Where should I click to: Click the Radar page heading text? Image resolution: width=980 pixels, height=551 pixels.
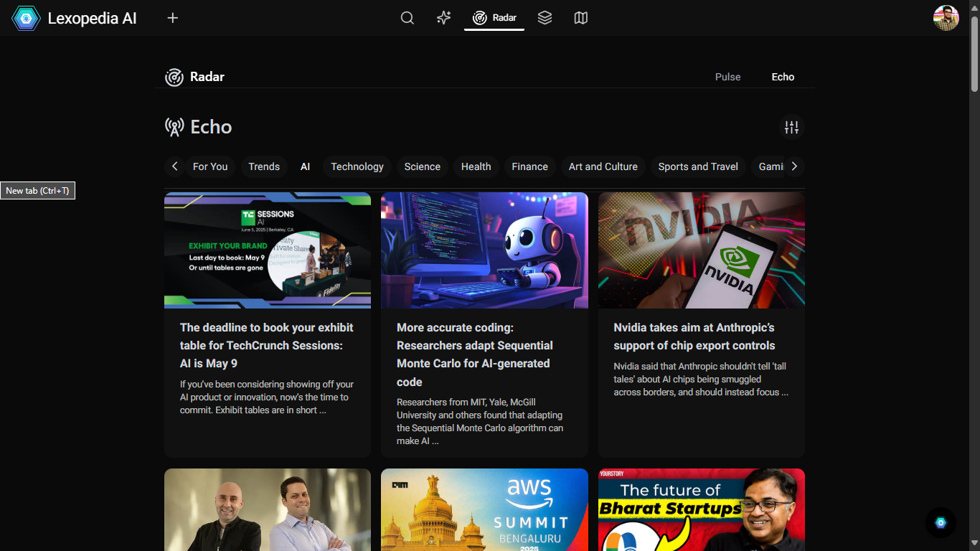(207, 77)
